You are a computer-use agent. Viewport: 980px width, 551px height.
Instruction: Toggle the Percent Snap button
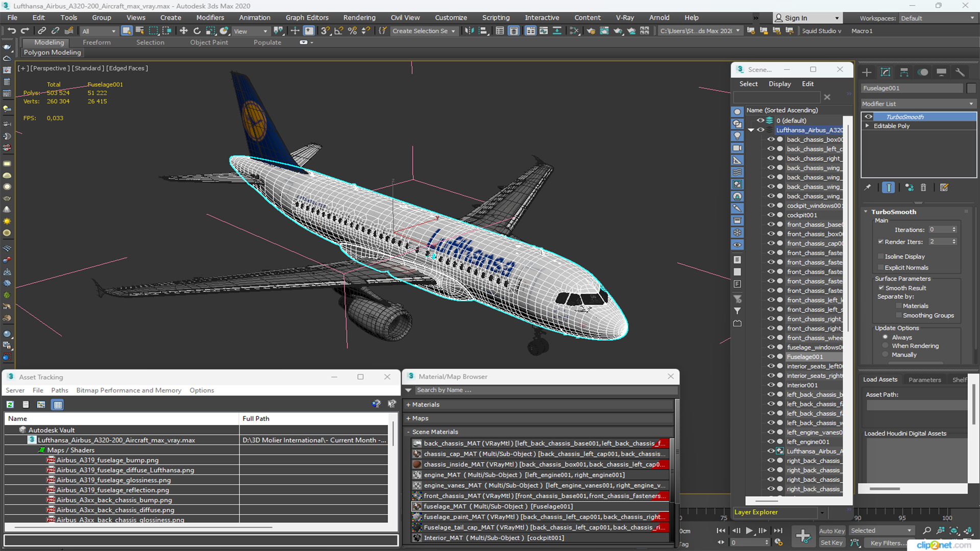[x=352, y=31]
